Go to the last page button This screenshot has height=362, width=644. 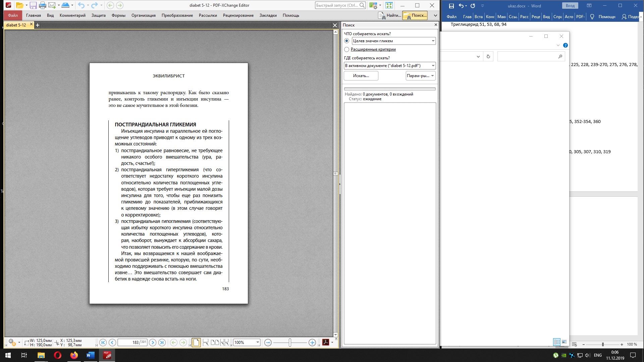pos(162,343)
